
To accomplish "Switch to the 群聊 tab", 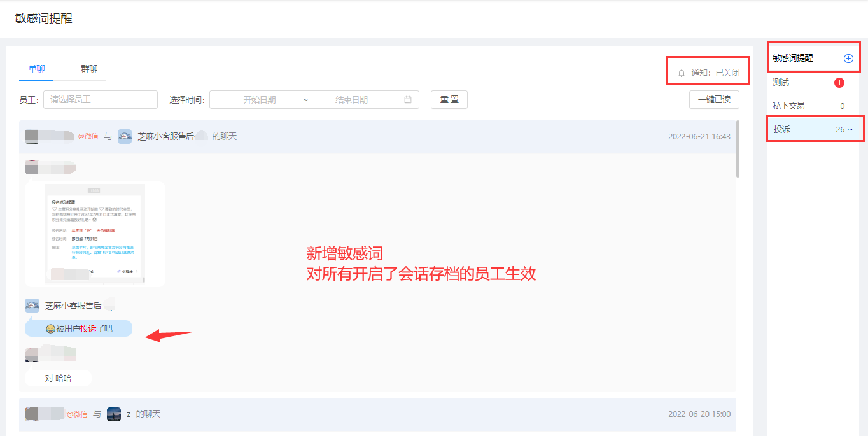I will [89, 69].
